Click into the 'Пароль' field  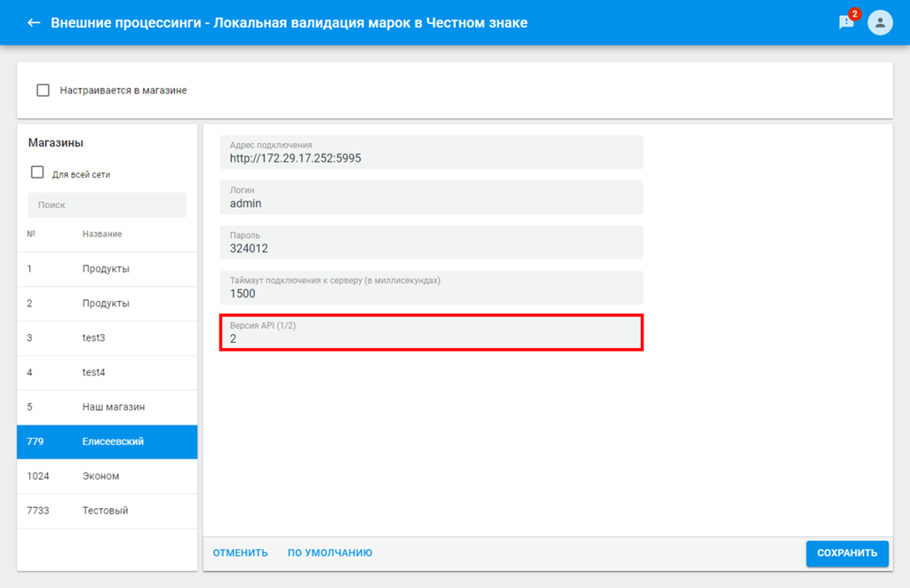(431, 243)
